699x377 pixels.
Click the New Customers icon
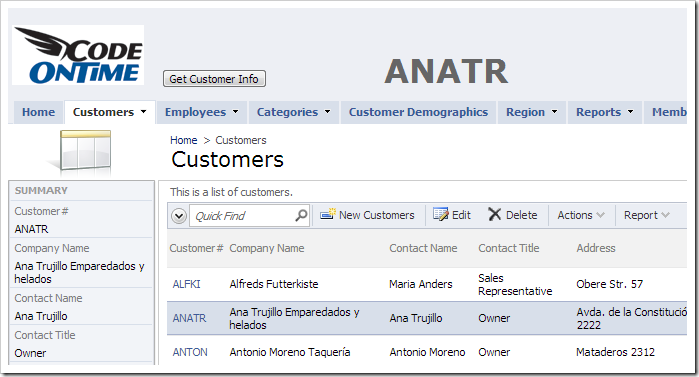(x=328, y=214)
